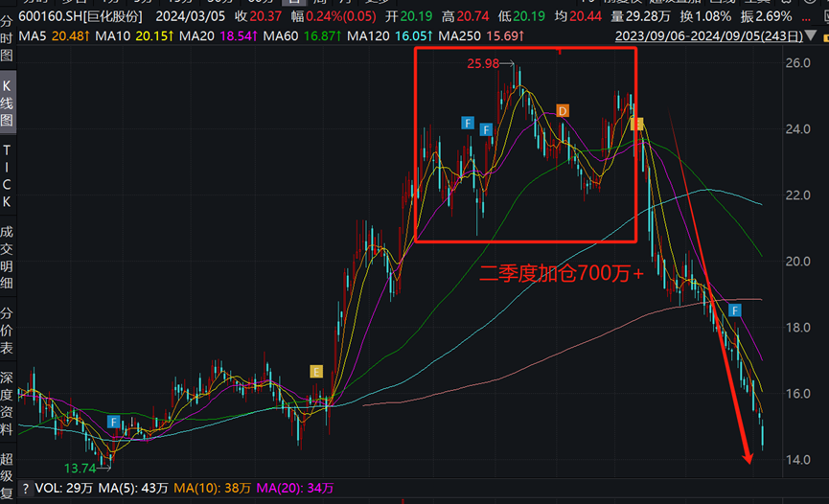Click the first blue F marker inside red box
829x504 pixels.
[x=468, y=124]
